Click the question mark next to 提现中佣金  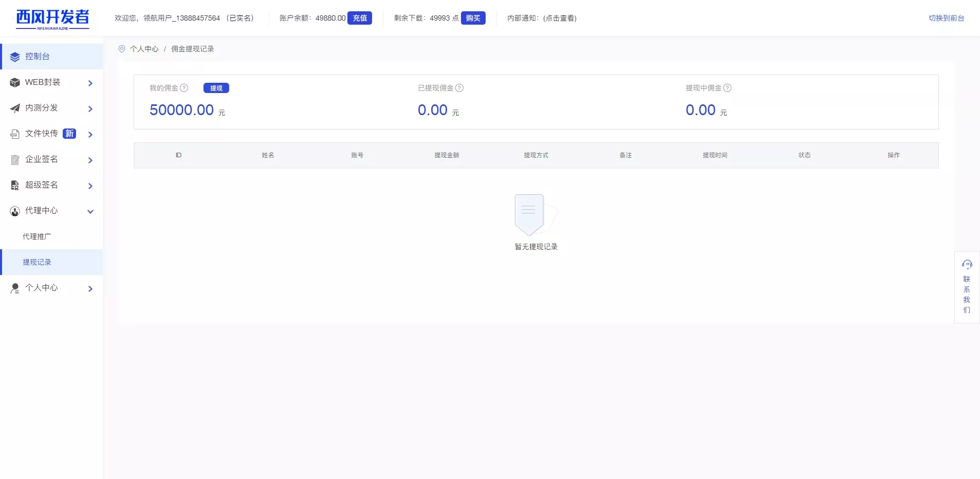pyautogui.click(x=727, y=88)
